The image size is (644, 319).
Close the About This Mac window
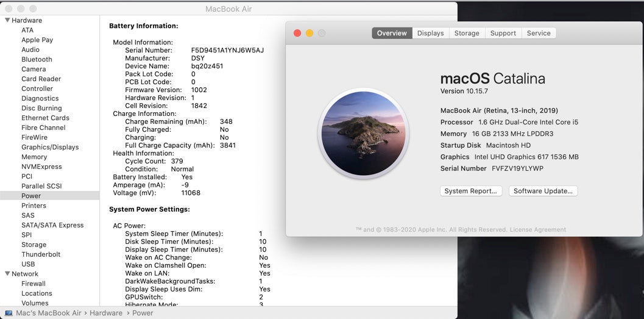click(297, 34)
